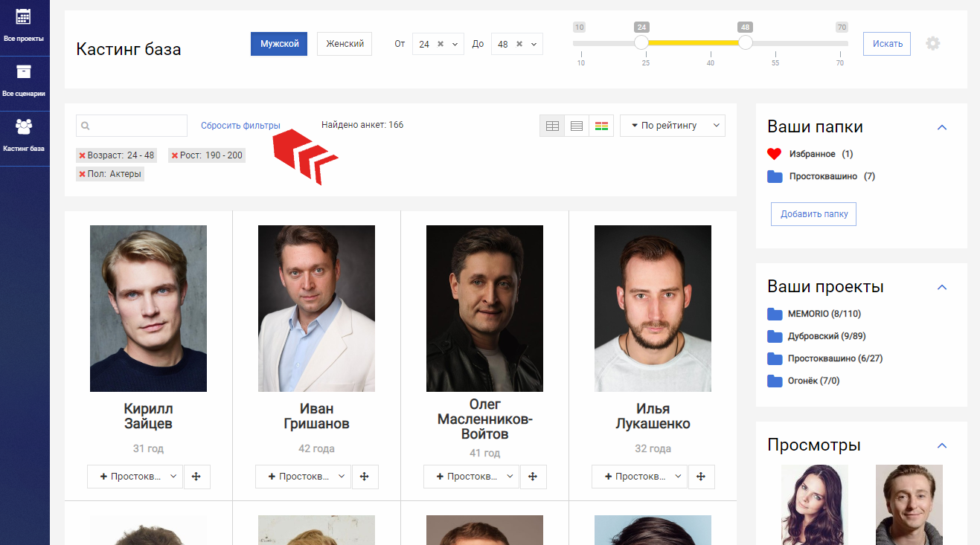The height and width of the screenshot is (545, 980).
Task: Open the folder dropdown arrow for Кирилл Зайцев
Action: [173, 477]
